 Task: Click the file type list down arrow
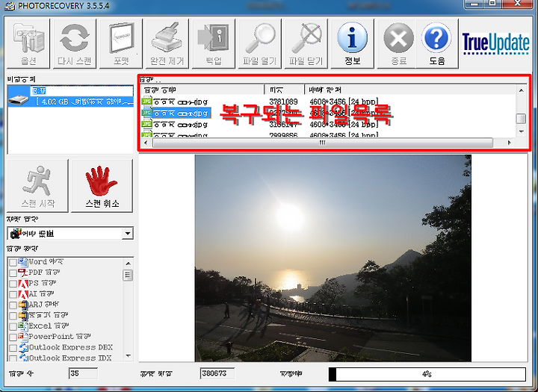128,356
